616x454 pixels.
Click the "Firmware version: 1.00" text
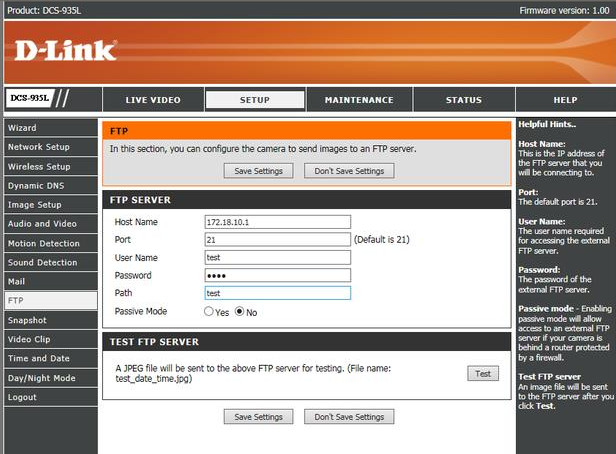[x=564, y=11]
